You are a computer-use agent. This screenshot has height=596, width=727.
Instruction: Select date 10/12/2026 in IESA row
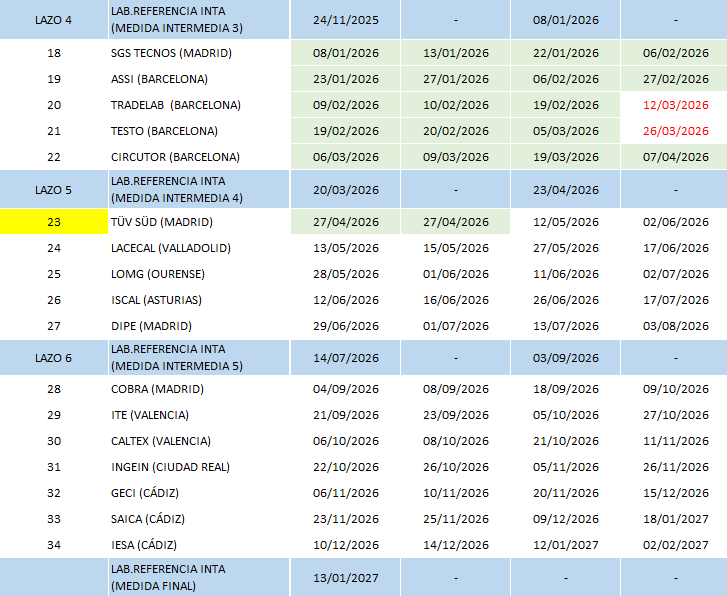[x=346, y=545]
